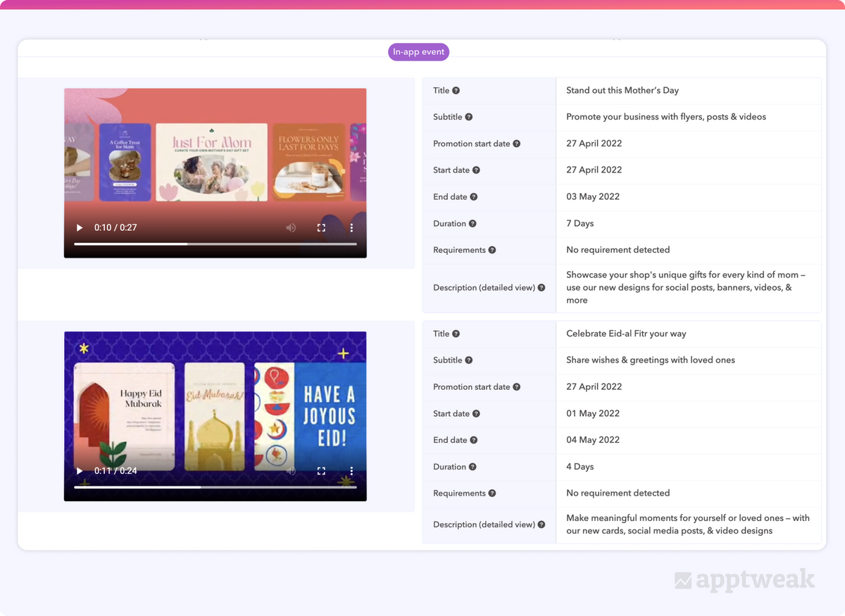This screenshot has width=845, height=616.
Task: Open help icon for Promotion start date, Mother's Day event
Action: click(517, 144)
